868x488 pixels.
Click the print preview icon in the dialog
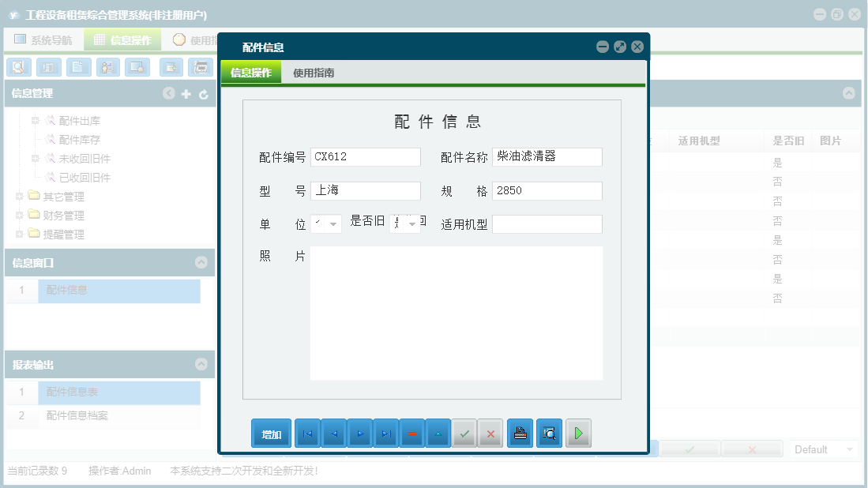click(549, 433)
